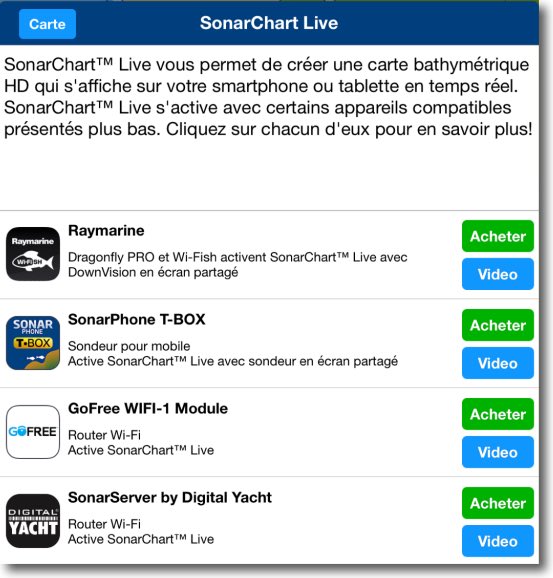The image size is (553, 578).
Task: Tap the GoFree logo icon
Action: (x=33, y=432)
